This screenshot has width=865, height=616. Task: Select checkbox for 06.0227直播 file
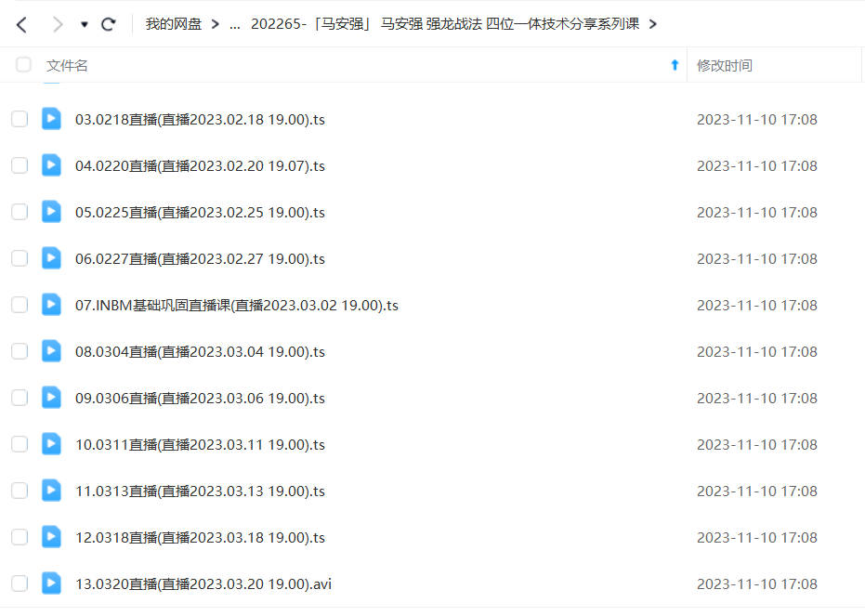point(20,258)
